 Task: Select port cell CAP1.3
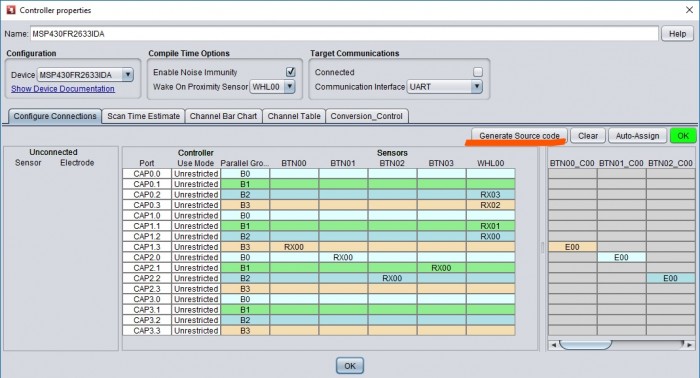[x=147, y=247]
